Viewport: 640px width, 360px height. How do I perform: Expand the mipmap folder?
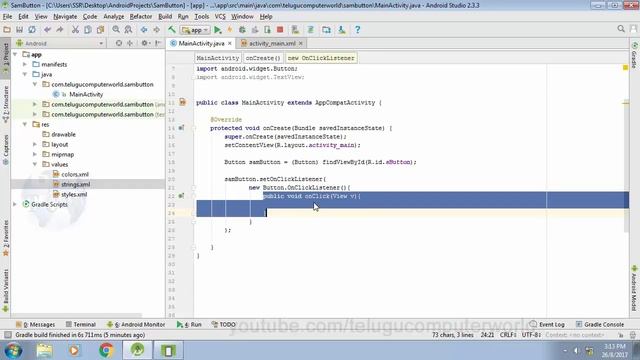coord(35,154)
